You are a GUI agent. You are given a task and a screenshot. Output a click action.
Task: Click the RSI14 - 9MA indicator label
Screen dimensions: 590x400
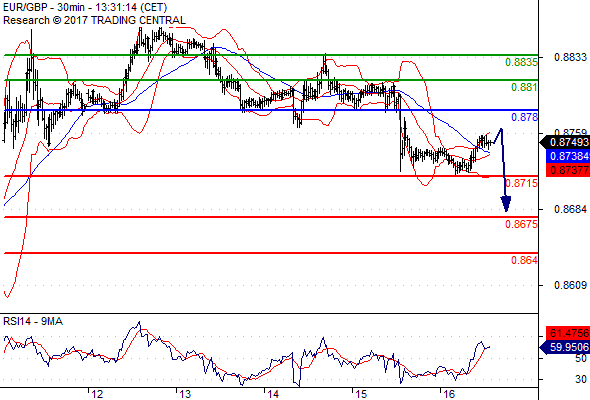click(x=33, y=321)
